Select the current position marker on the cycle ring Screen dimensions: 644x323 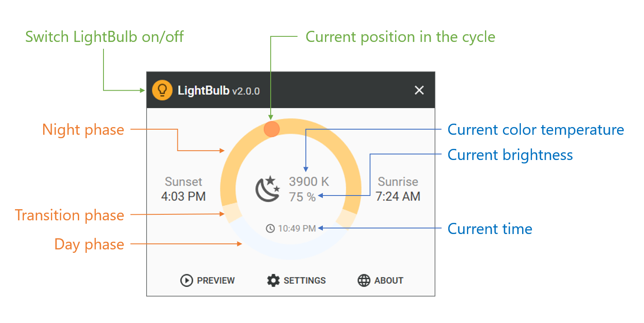[x=271, y=128]
